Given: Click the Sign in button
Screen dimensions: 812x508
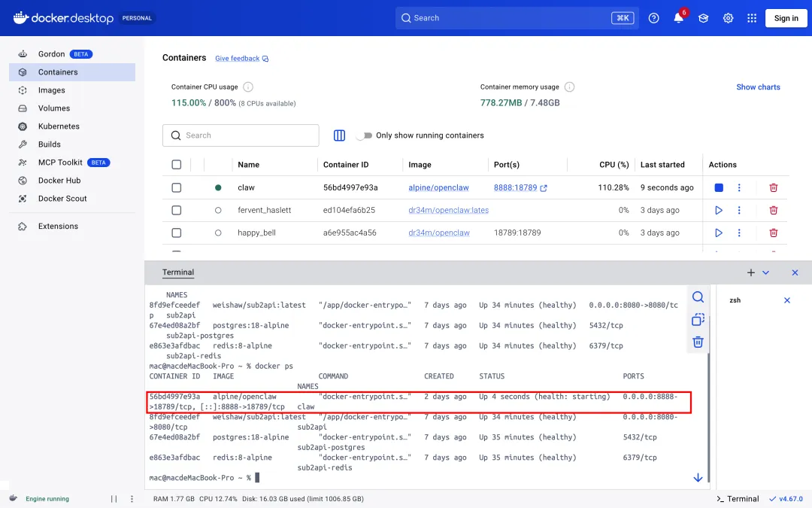Looking at the screenshot, I should [x=786, y=18].
